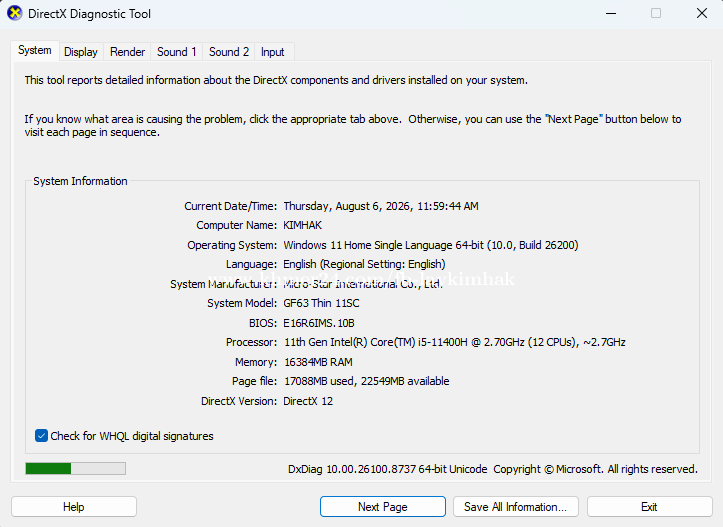Image resolution: width=723 pixels, height=527 pixels.
Task: Click the language value English (Regional Setting: English)
Action: (x=364, y=264)
